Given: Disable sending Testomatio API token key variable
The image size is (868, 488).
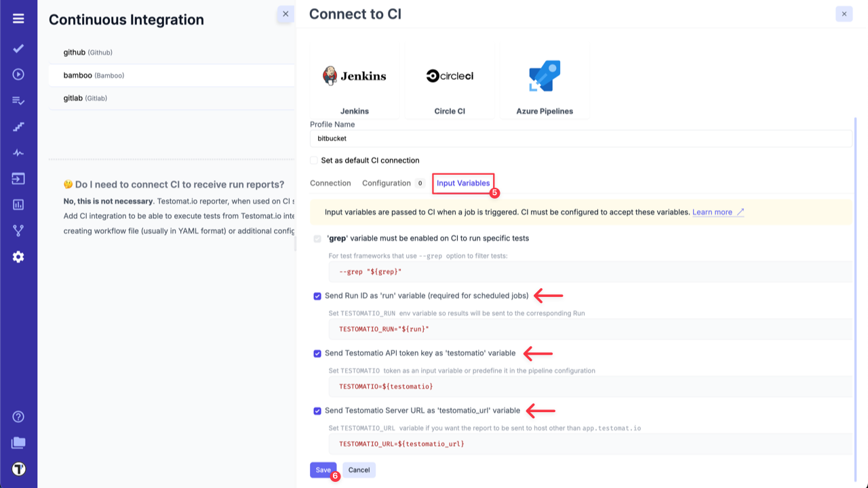Looking at the screenshot, I should [317, 353].
